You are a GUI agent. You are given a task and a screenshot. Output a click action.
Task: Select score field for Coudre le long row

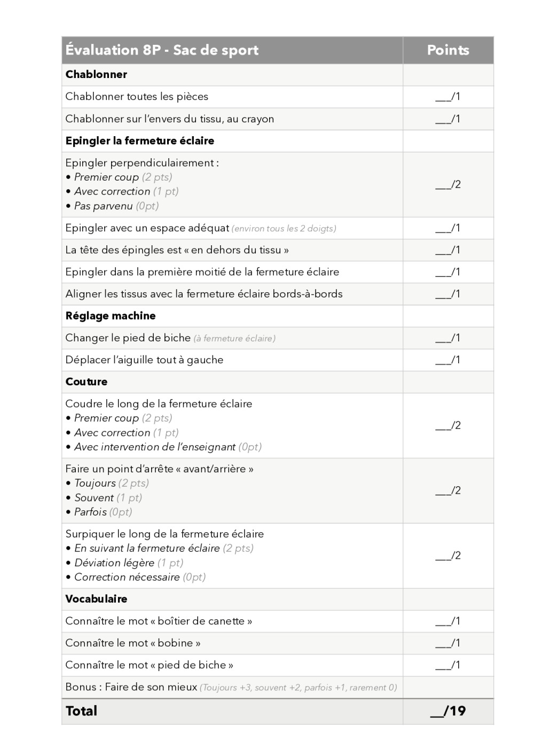tap(448, 425)
